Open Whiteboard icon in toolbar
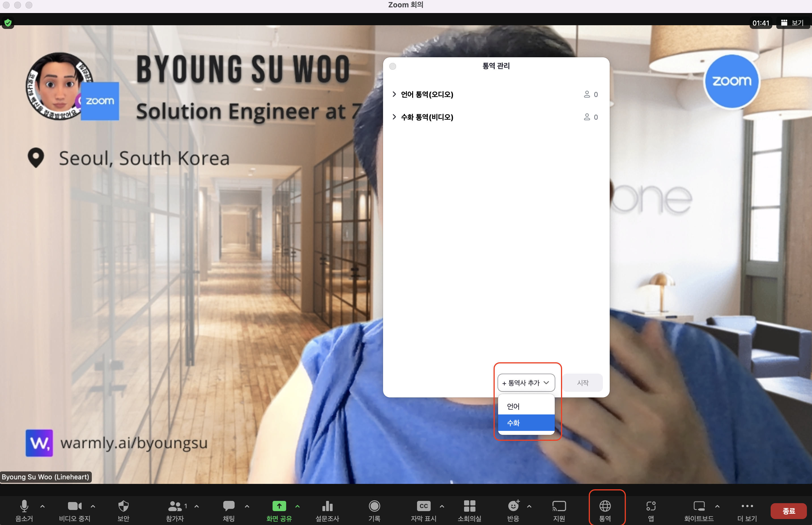The width and height of the screenshot is (812, 525). pyautogui.click(x=699, y=506)
